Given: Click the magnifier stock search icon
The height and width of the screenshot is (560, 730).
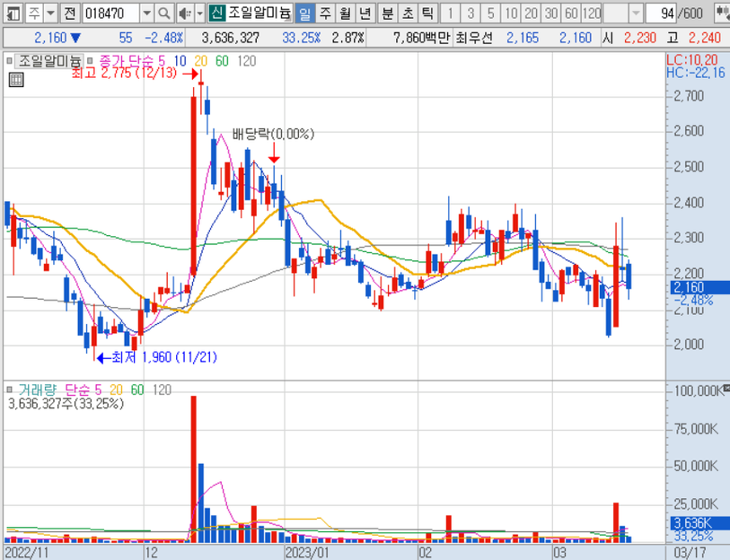Looking at the screenshot, I should (x=164, y=13).
